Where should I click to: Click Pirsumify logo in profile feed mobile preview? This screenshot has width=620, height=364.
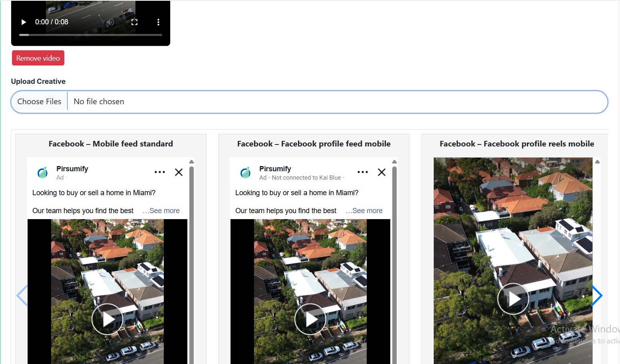pyautogui.click(x=245, y=172)
